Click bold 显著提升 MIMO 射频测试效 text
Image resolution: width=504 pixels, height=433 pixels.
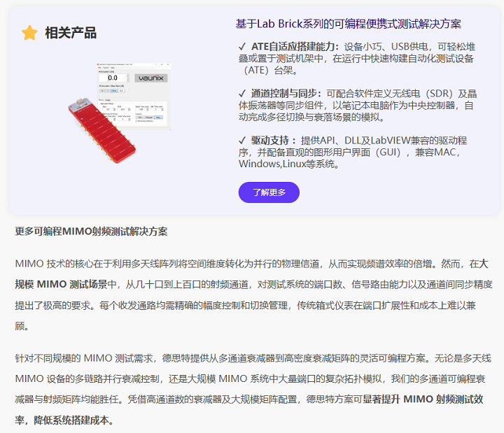click(423, 399)
